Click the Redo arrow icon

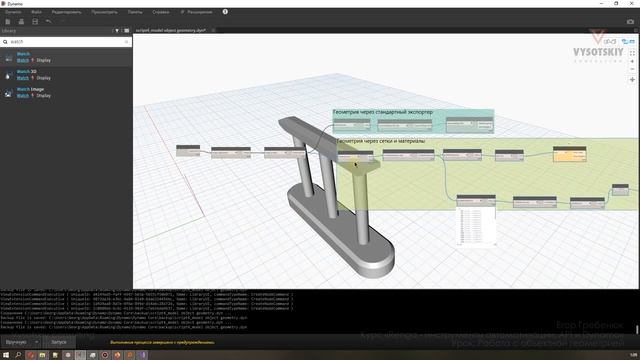point(62,21)
